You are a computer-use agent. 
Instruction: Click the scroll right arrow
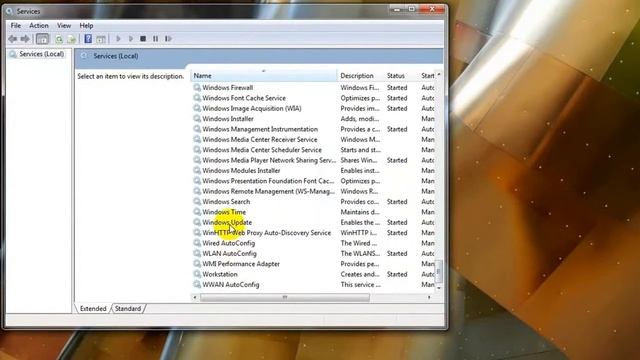[x=429, y=298]
